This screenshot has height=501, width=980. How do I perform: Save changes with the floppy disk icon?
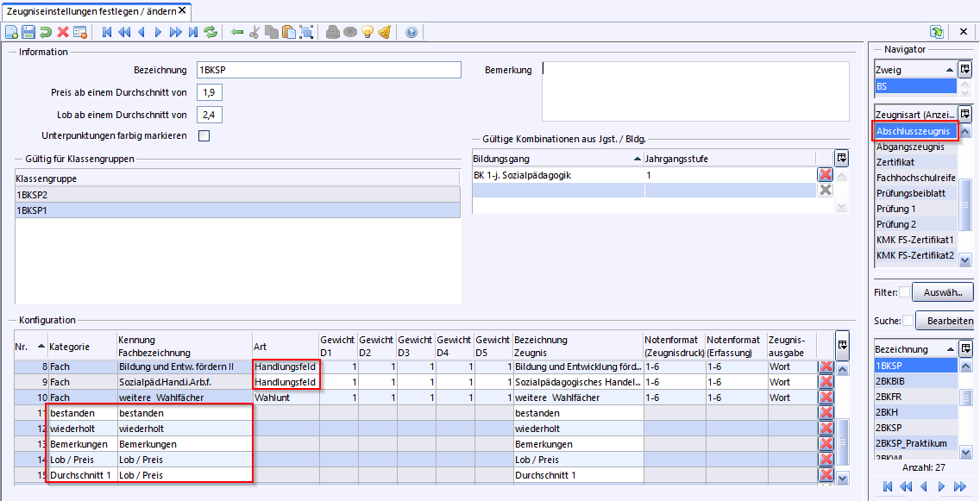[28, 32]
